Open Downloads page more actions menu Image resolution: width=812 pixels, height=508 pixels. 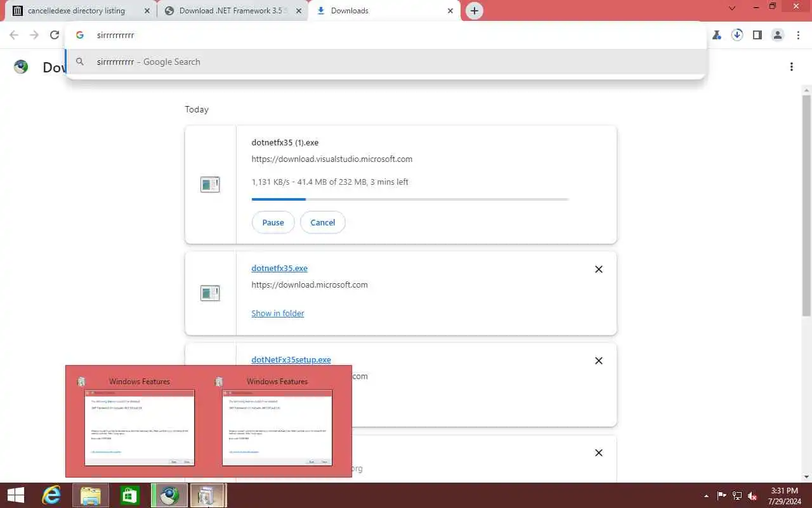[792, 67]
